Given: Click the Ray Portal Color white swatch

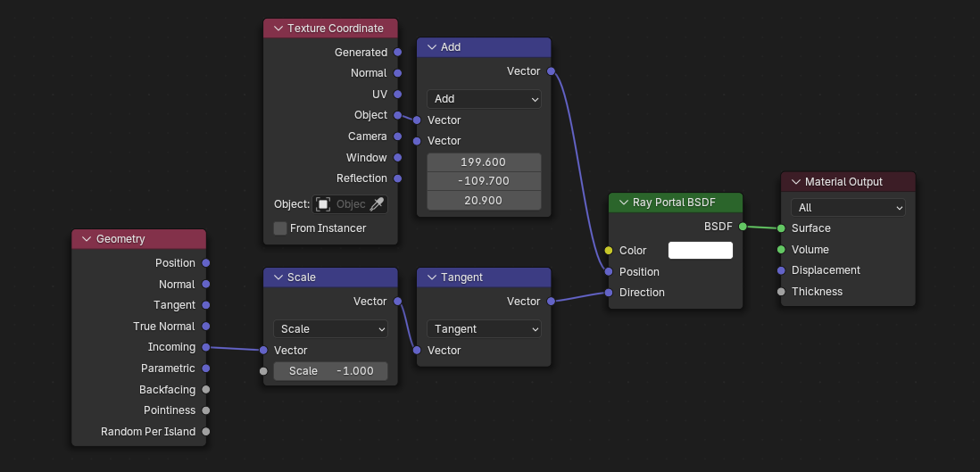Looking at the screenshot, I should (x=701, y=251).
